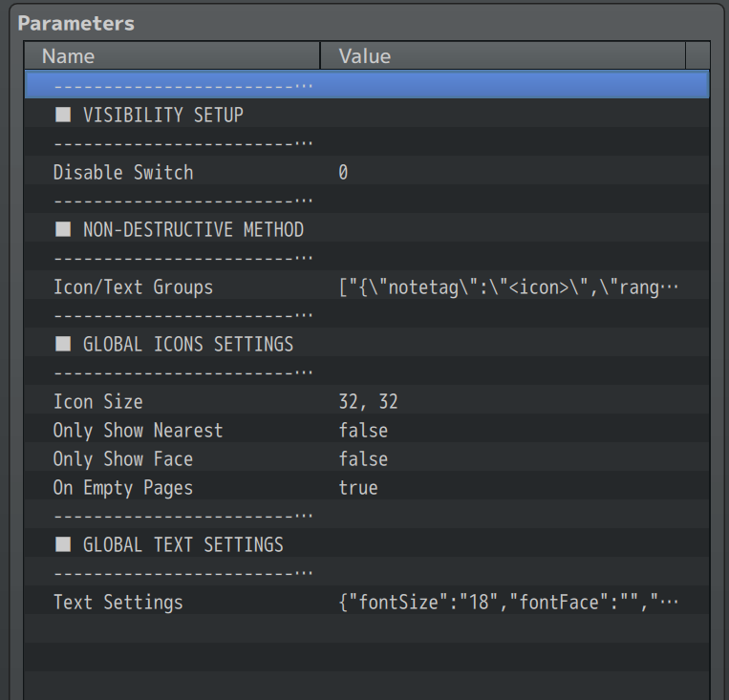Select the Icon Size parameter row
Image resolution: width=729 pixels, height=700 pixels.
click(98, 402)
